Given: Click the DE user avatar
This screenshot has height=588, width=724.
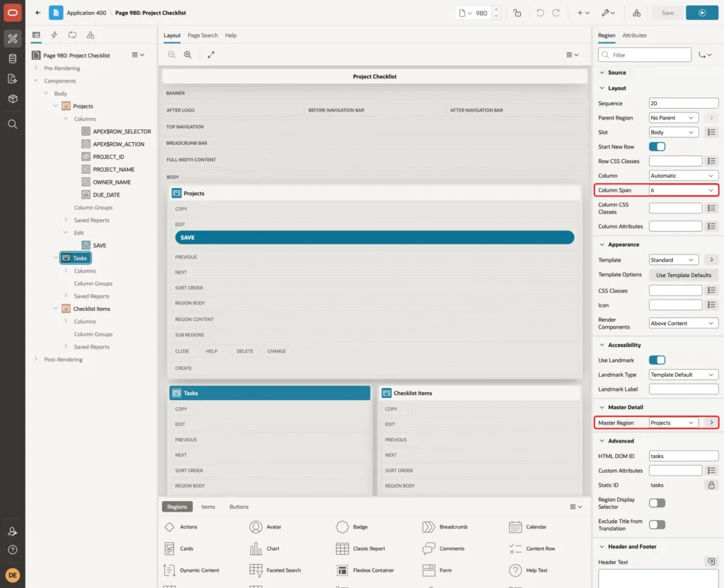Looking at the screenshot, I should pyautogui.click(x=13, y=575).
